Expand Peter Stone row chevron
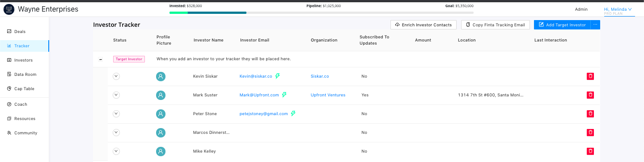644x162 pixels. tap(116, 113)
